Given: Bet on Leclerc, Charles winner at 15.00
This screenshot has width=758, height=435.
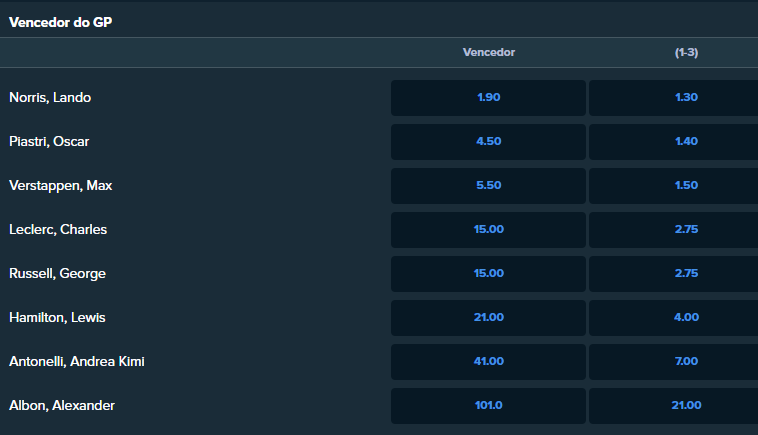Looking at the screenshot, I should pos(488,230).
